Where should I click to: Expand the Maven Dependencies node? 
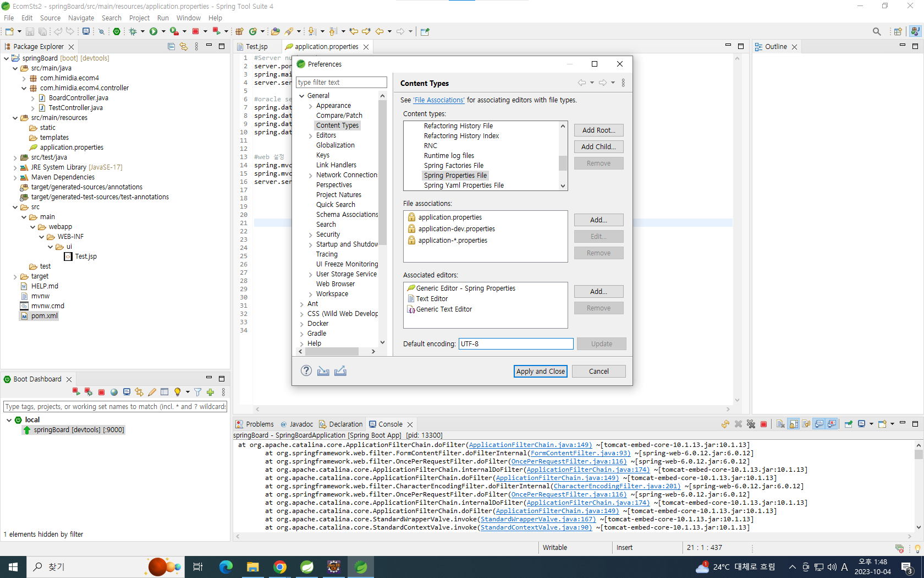click(x=15, y=177)
